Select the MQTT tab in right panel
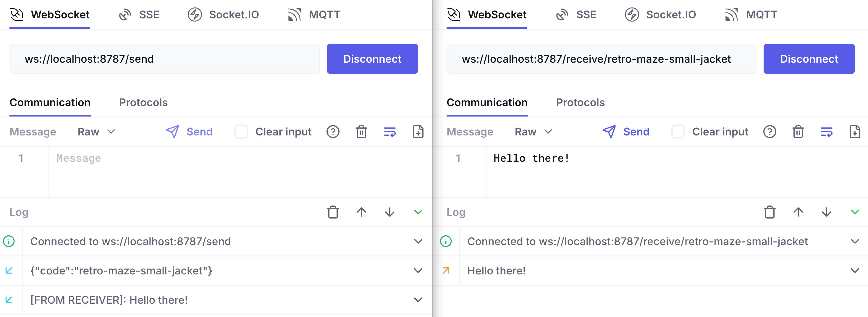 751,14
